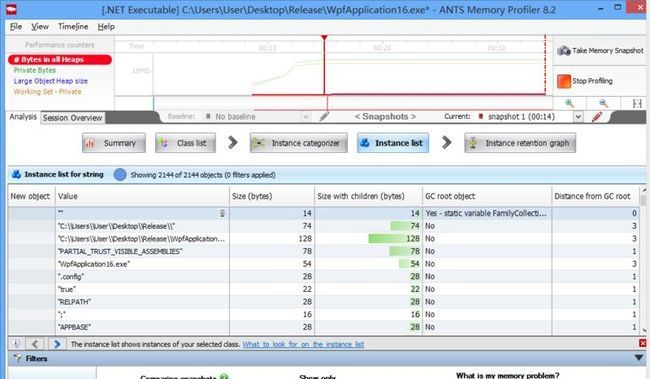Screen dimensions: 650x379
Task: Open the Summary view
Action: pyautogui.click(x=114, y=143)
